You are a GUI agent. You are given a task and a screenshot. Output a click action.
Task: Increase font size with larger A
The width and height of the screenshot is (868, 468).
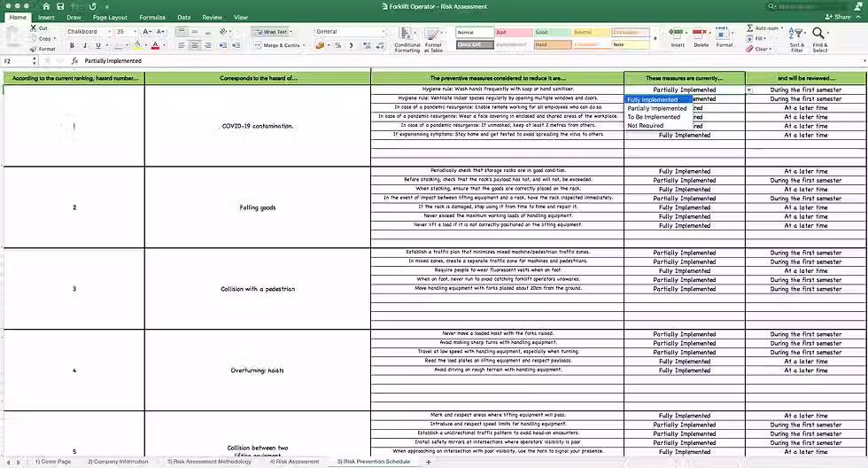tap(147, 32)
